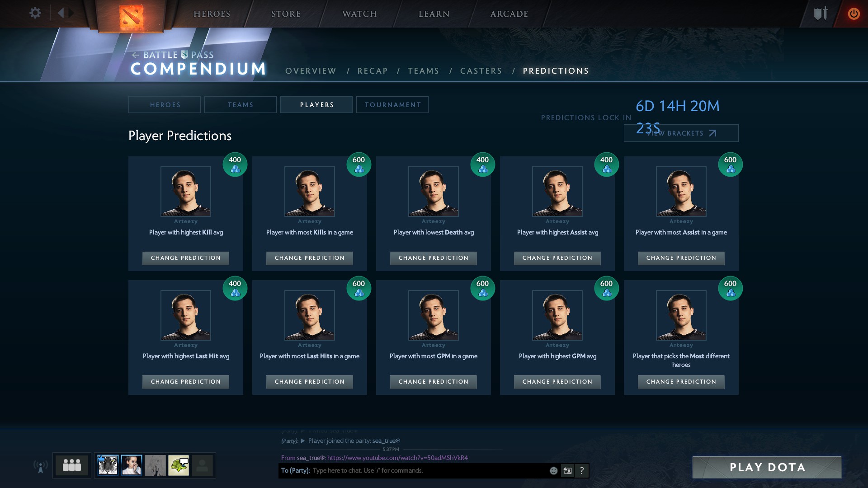868x488 pixels.
Task: Open the shield and sword armory icon
Action: (820, 14)
